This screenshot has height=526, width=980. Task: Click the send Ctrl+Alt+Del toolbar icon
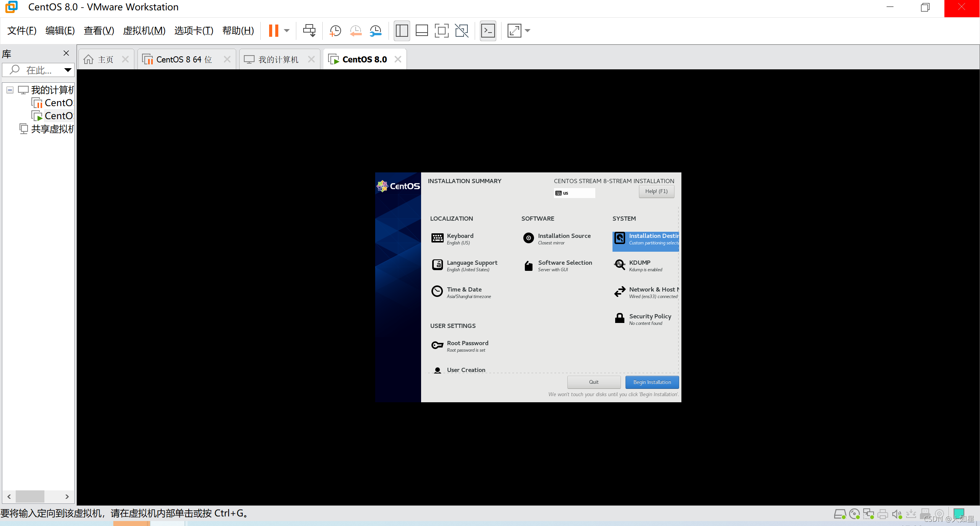(x=309, y=31)
